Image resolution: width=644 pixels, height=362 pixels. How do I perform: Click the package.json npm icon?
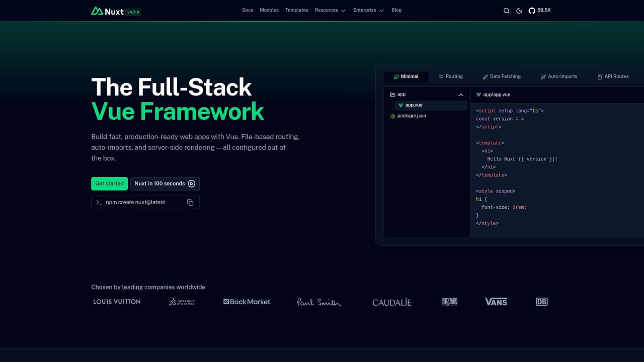click(392, 116)
